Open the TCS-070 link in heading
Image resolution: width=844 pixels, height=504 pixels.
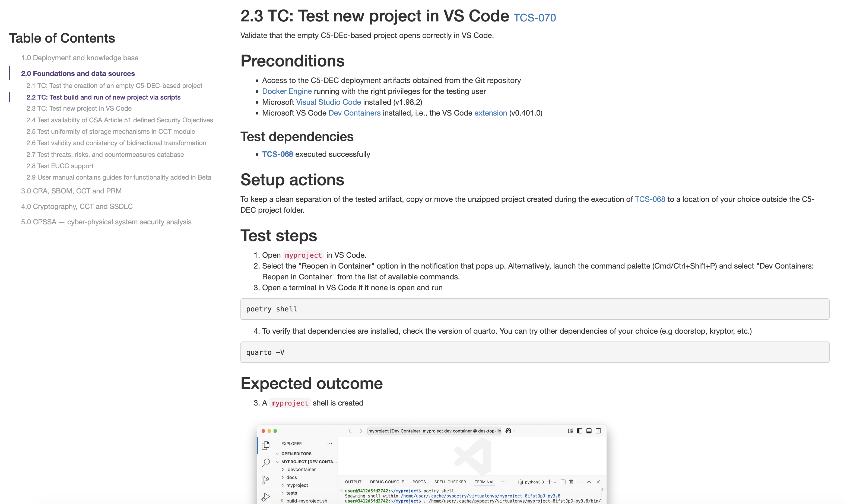(x=534, y=18)
